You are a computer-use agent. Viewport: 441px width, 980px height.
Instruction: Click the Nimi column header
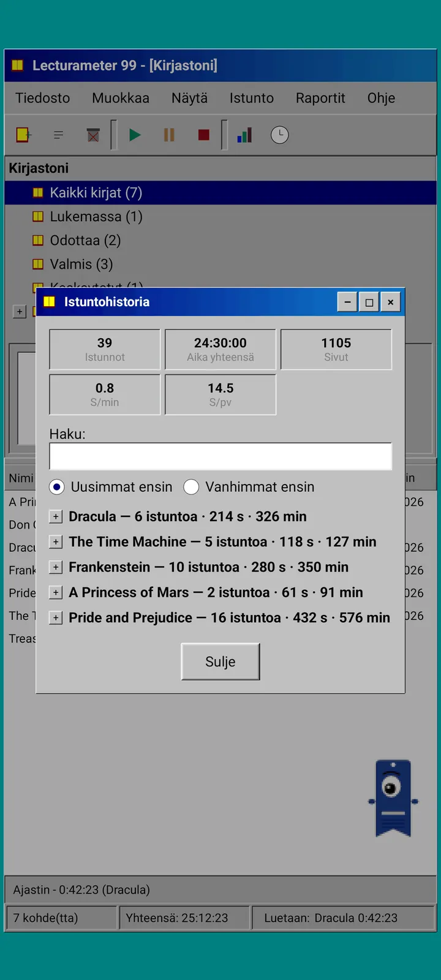click(x=21, y=478)
